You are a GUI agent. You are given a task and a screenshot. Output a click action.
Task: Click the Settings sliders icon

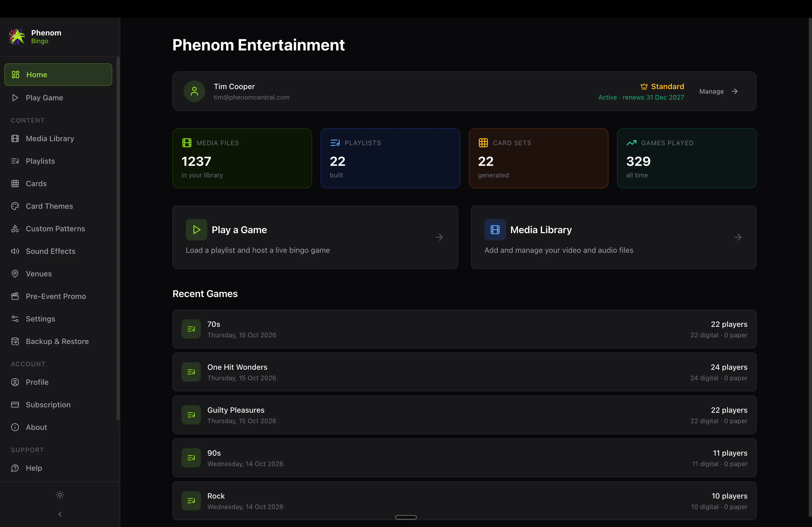[x=15, y=319]
